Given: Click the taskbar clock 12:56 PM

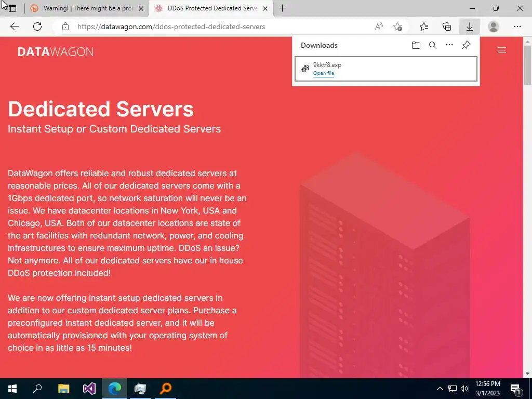Looking at the screenshot, I should [487, 384].
